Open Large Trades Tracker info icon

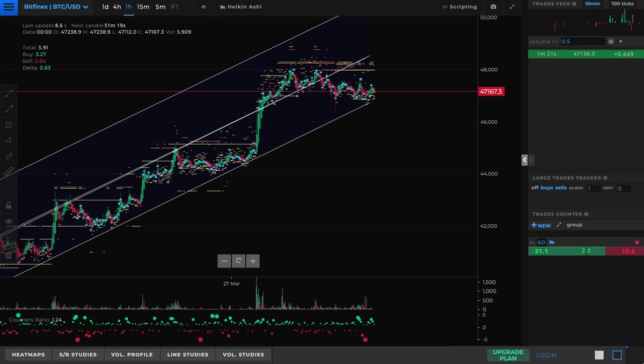click(x=605, y=178)
